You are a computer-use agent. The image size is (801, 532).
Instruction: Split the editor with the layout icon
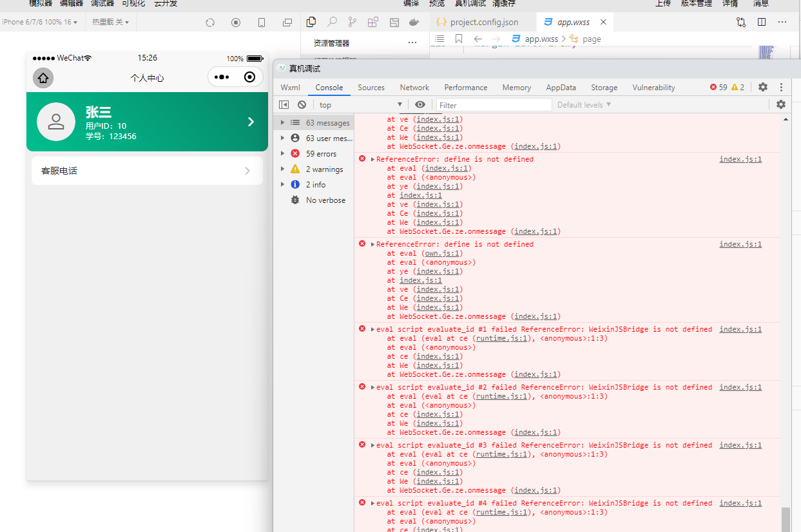762,22
